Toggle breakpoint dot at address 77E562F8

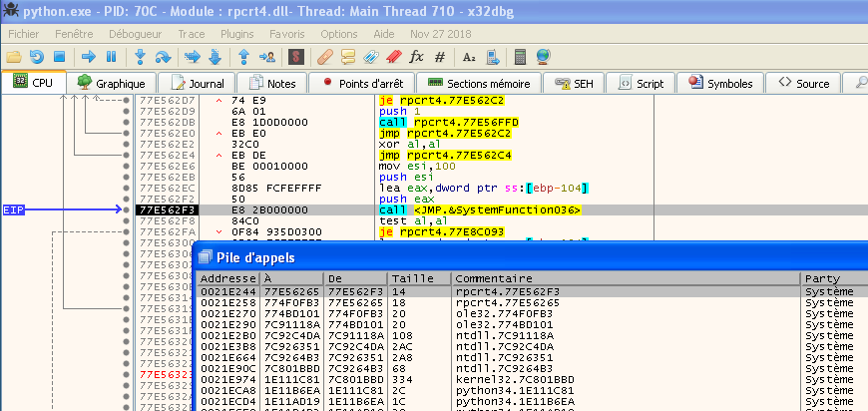127,220
